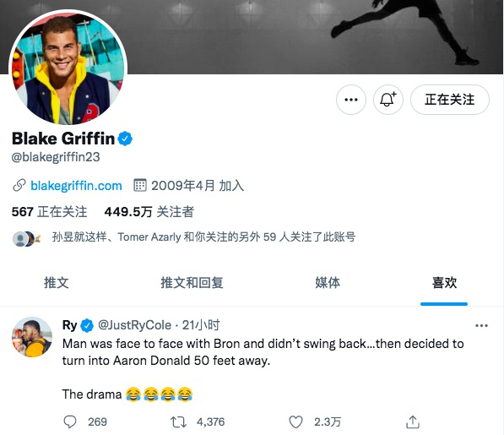Open the 媒体 media tab

coord(328,283)
